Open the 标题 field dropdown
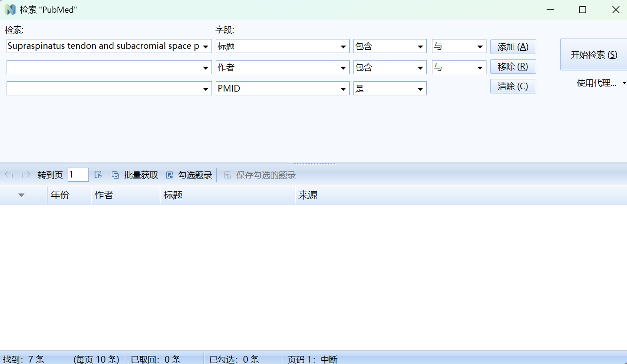This screenshot has width=627, height=364. tap(343, 46)
